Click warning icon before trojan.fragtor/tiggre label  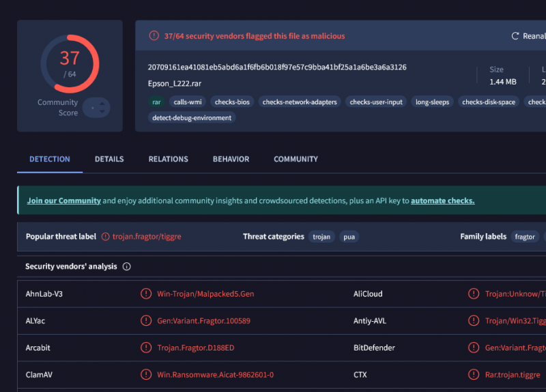click(105, 237)
